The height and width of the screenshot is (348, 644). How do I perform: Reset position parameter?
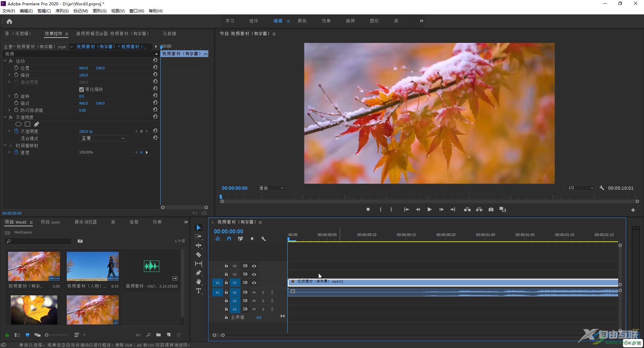point(155,67)
